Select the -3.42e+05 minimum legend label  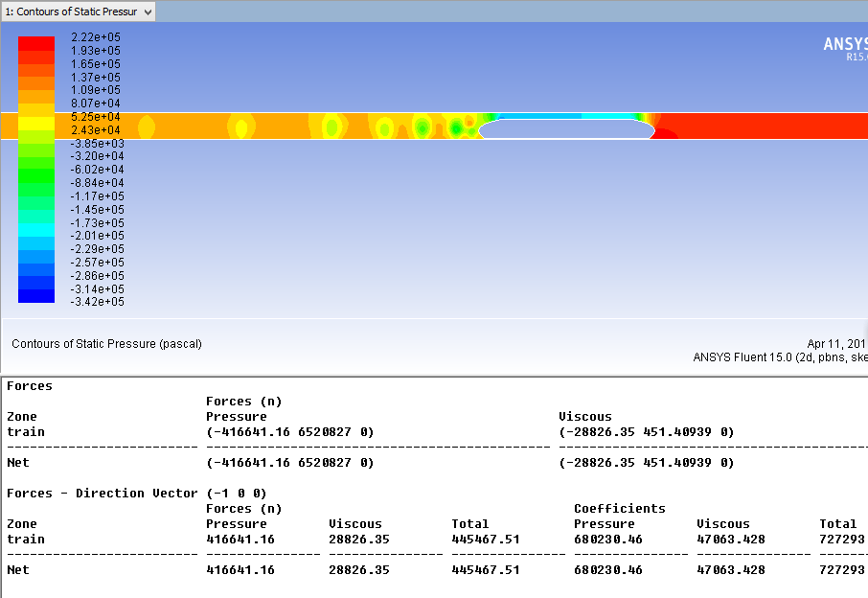97,302
